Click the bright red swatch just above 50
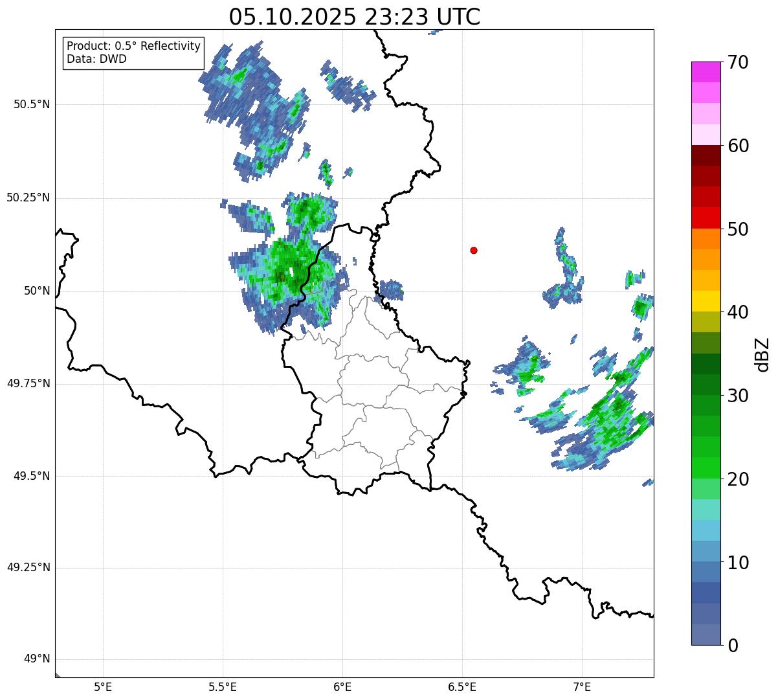 pos(706,218)
